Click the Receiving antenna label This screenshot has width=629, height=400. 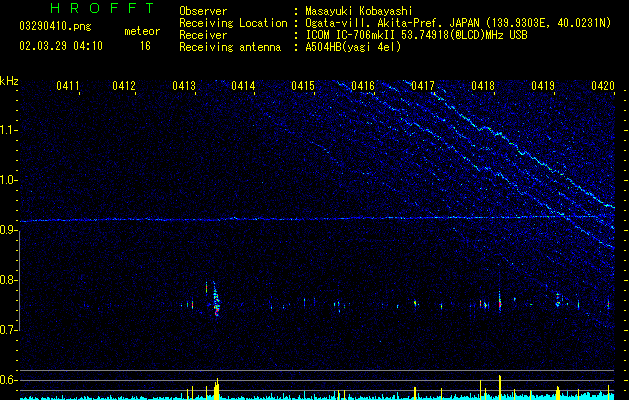[x=230, y=47]
